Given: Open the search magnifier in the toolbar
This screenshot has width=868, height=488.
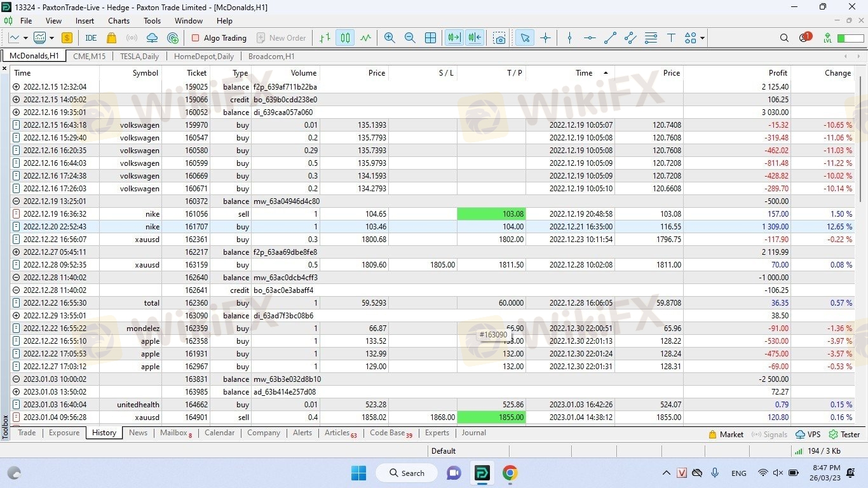Looking at the screenshot, I should (x=784, y=38).
